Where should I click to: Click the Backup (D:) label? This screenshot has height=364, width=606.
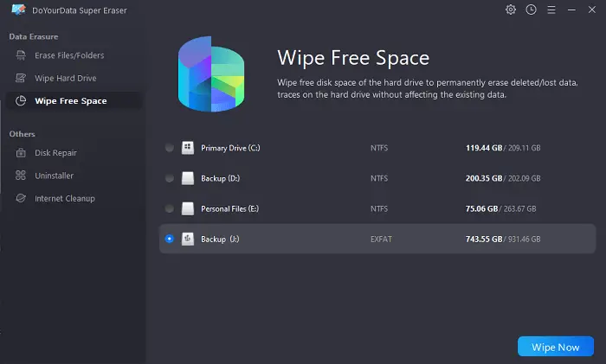pyautogui.click(x=220, y=178)
